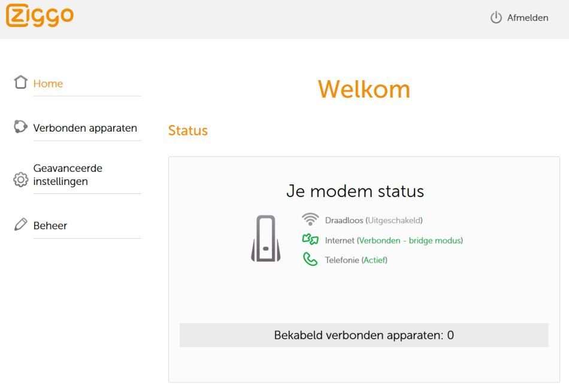This screenshot has height=392, width=569.
Task: Log out using Afmelden
Action: (527, 18)
